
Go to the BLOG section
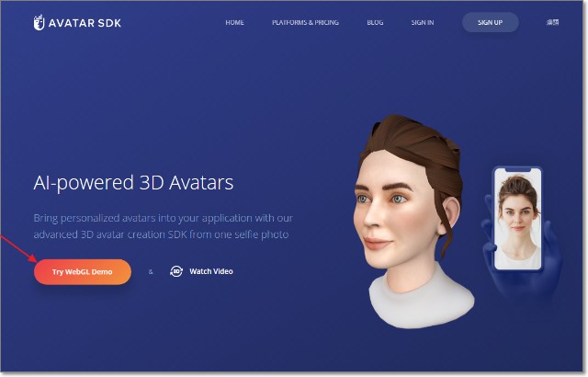pos(375,22)
